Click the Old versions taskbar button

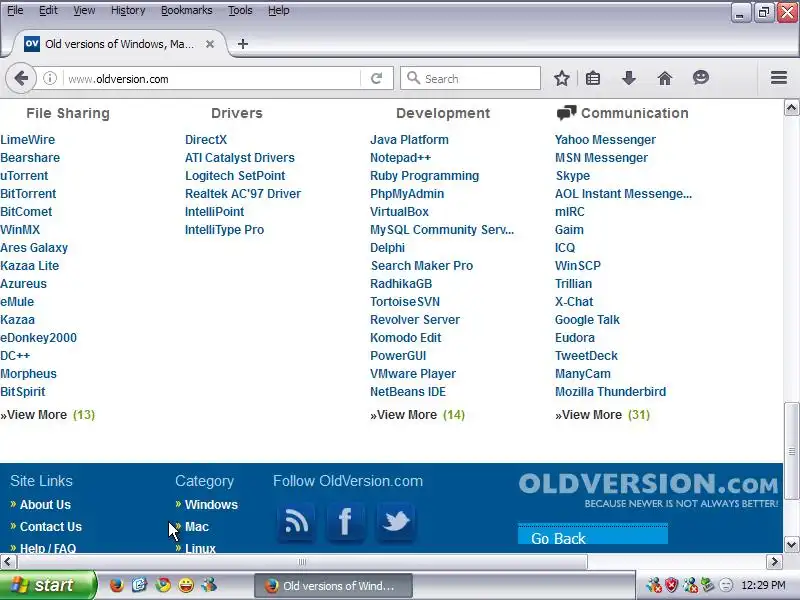333,586
